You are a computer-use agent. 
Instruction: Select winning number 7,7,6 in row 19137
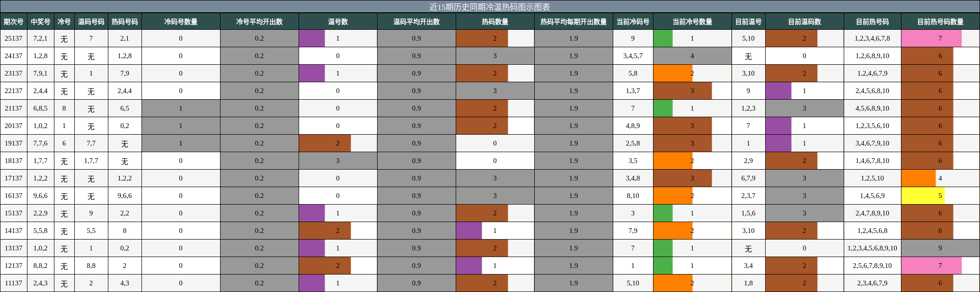[40, 143]
